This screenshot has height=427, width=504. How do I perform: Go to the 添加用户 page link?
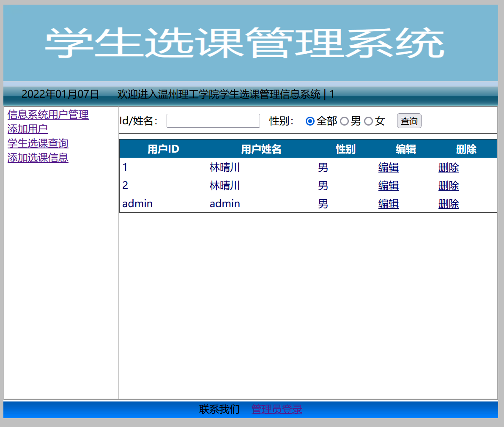[27, 129]
